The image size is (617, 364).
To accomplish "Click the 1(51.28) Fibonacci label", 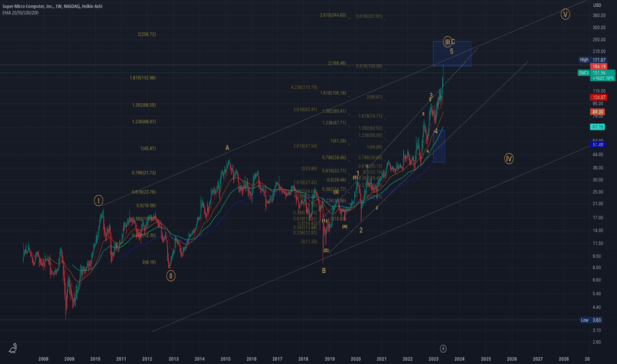I will 338,141.
